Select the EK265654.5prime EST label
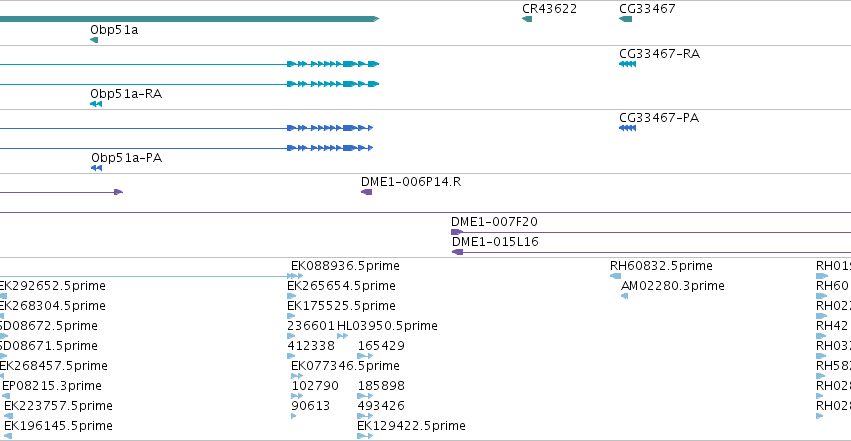Screen dimensions: 851x441 tap(341, 286)
